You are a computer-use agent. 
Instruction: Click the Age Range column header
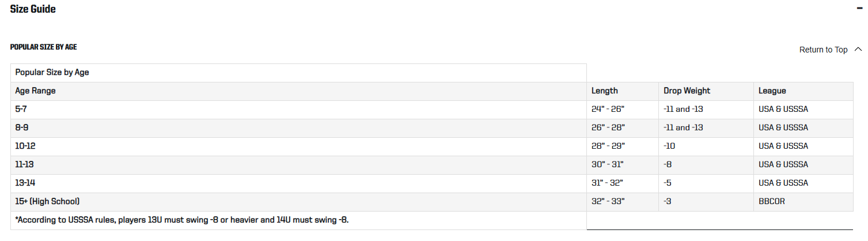[x=298, y=91]
